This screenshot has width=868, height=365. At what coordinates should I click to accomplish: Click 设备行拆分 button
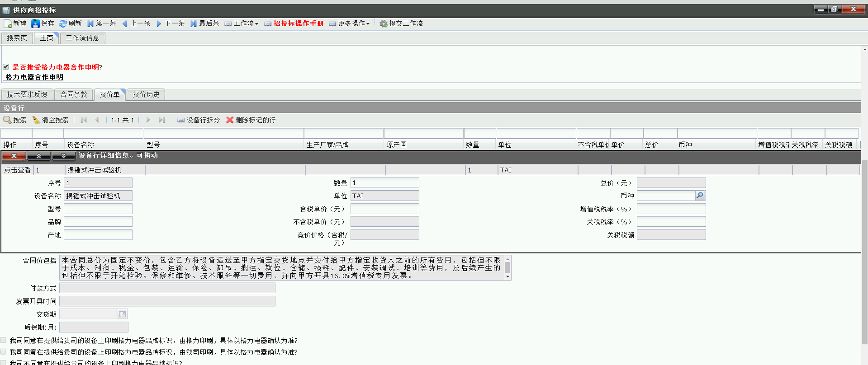click(x=199, y=120)
